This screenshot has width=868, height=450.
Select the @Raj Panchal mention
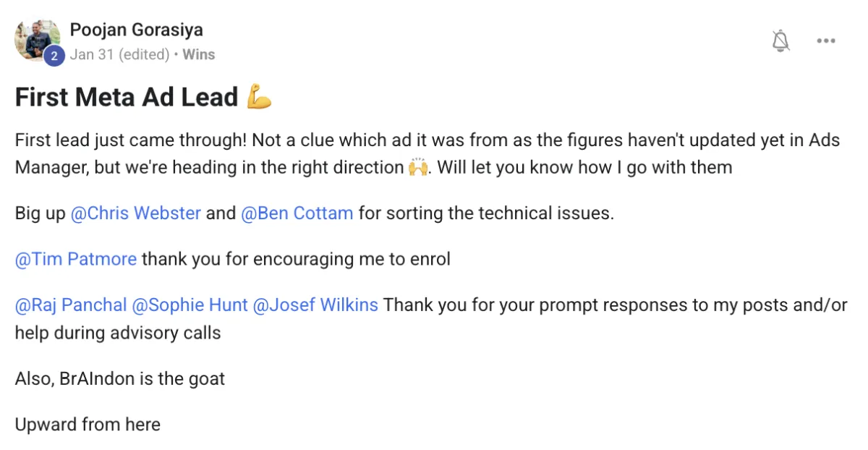click(70, 305)
